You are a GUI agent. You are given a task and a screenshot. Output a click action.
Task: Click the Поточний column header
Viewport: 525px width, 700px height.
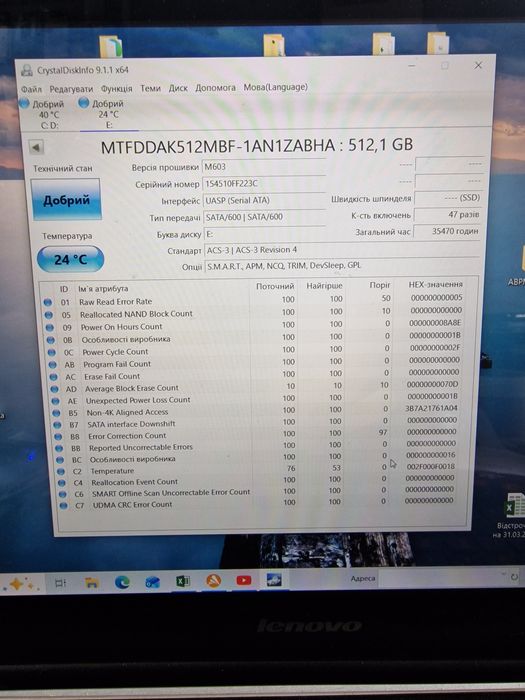[275, 286]
